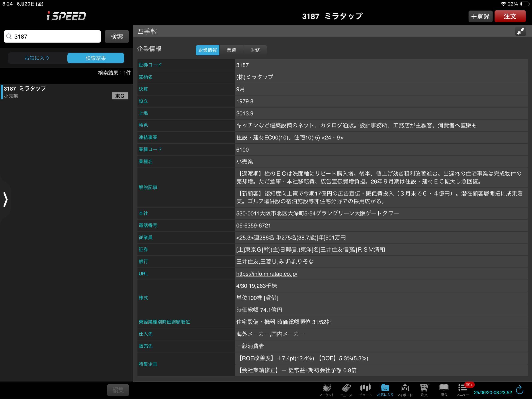Image resolution: width=532 pixels, height=399 pixels.
Task: Tap the refresh arrow icon
Action: coord(520,390)
